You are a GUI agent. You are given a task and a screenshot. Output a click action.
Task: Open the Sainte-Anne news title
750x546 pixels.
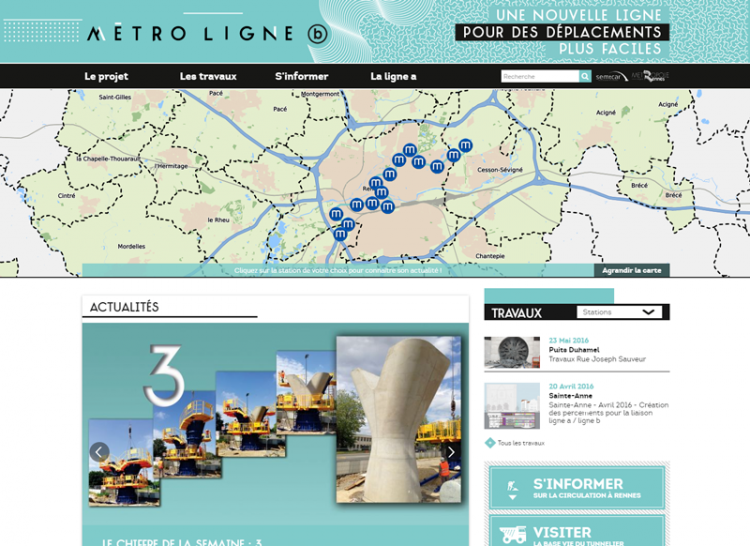570,395
